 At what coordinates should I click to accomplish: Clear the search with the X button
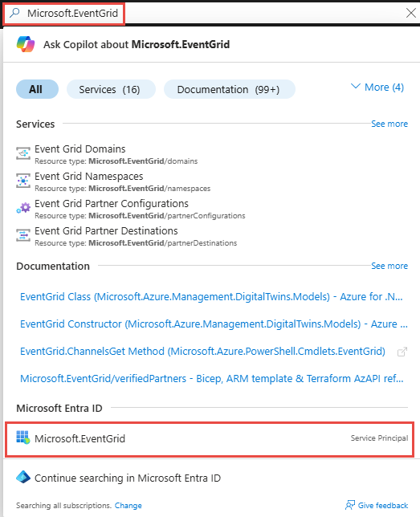click(410, 13)
